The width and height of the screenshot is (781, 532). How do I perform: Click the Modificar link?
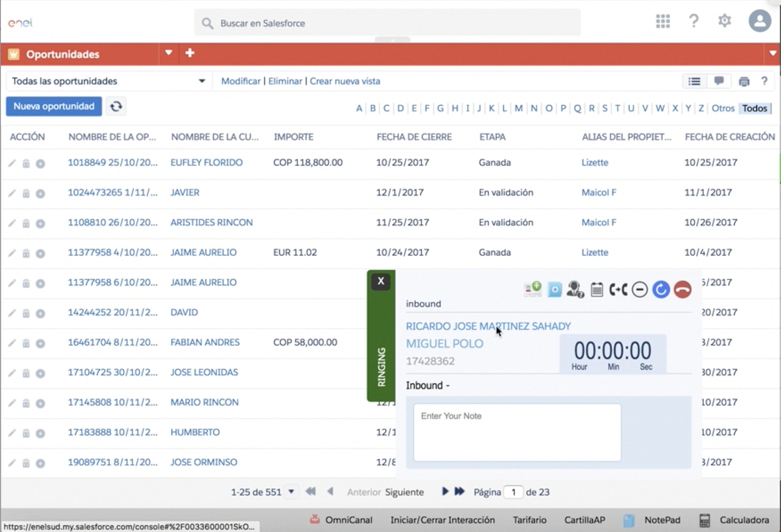coord(241,81)
